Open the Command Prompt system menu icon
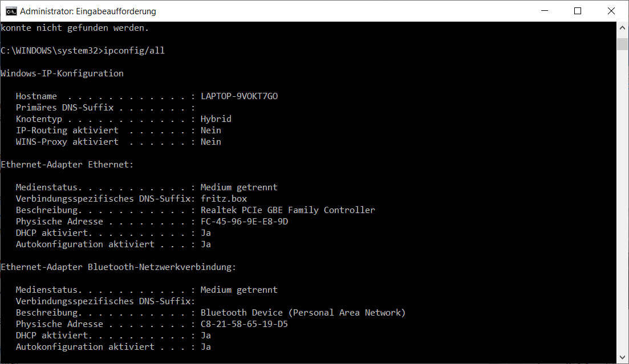Image resolution: width=629 pixels, height=364 pixels. [10, 11]
